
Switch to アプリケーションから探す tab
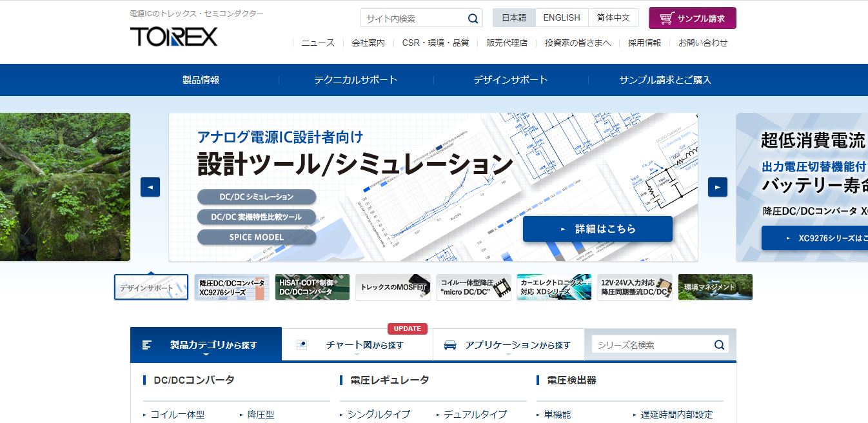[x=509, y=345]
